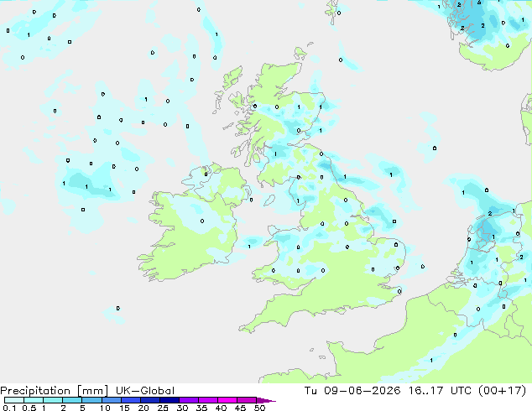Click the '35' legend scale label
532x411 pixels.
[201, 408]
